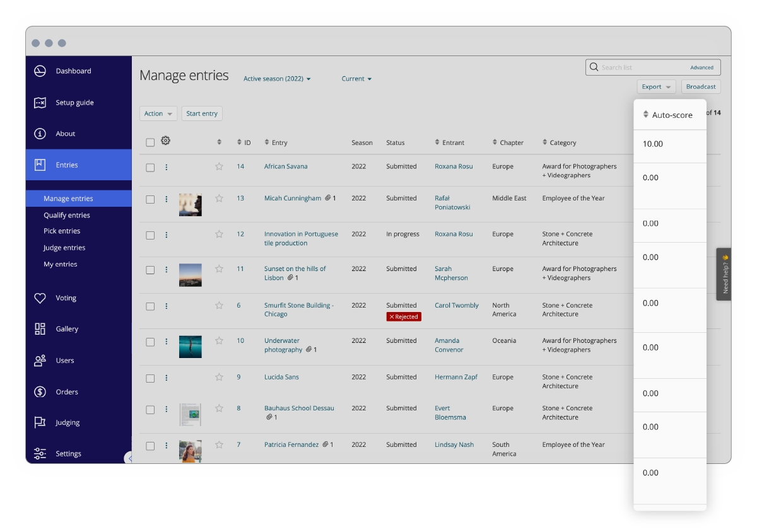Expand the Active season (2022) dropdown
Viewport: 757px width, 532px height.
[277, 79]
